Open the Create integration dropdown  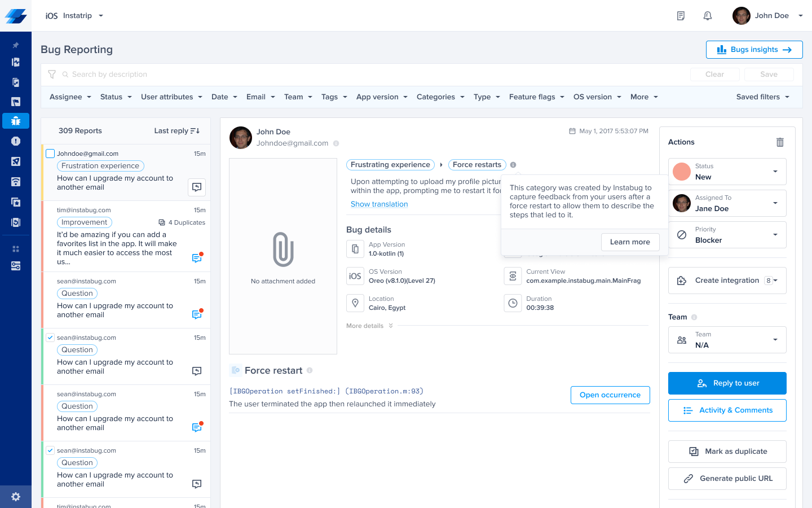point(727,281)
